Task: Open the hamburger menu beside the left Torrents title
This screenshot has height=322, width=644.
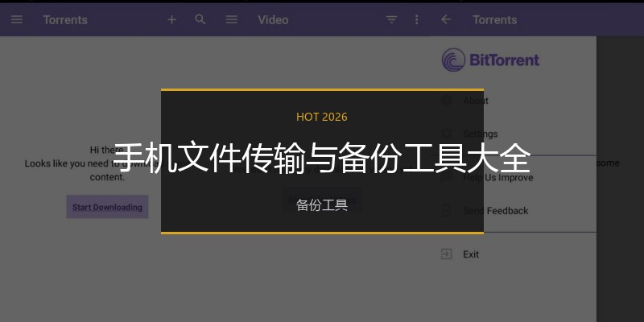Action: [x=17, y=19]
